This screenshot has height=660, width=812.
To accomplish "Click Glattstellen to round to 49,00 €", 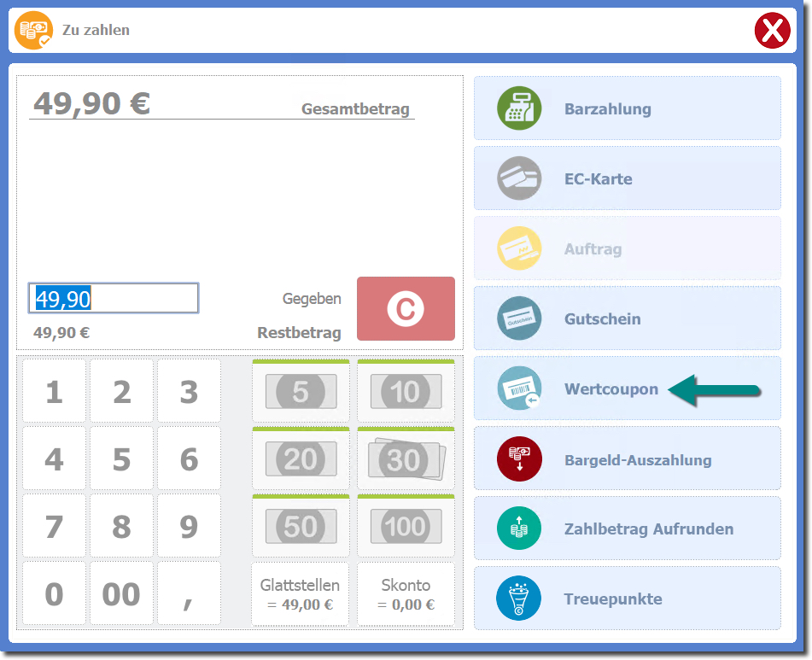I will tap(301, 594).
